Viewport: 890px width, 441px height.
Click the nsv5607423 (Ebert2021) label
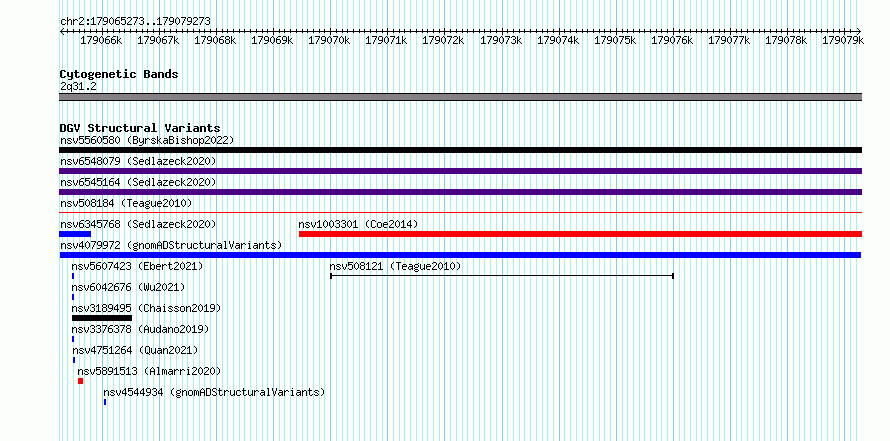click(x=137, y=266)
